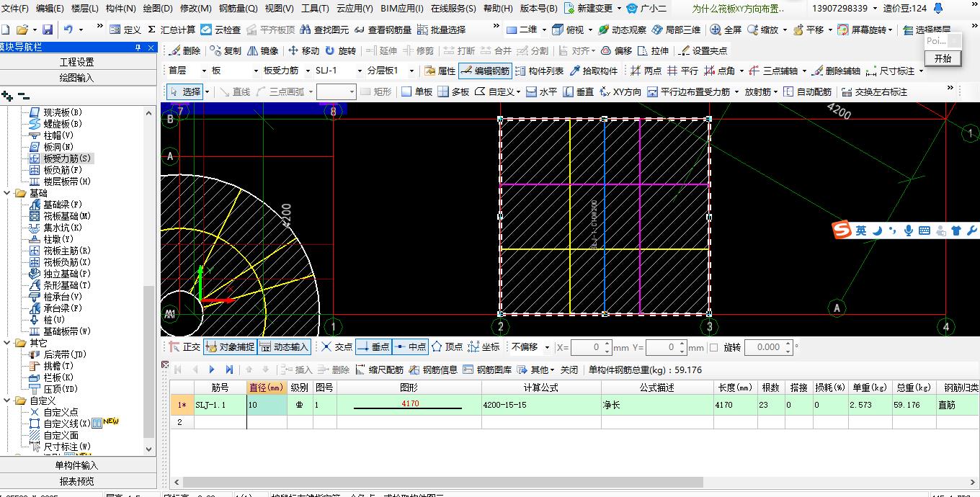Open 钢筋量(Q) menu
The image size is (980, 497).
coord(238,9)
